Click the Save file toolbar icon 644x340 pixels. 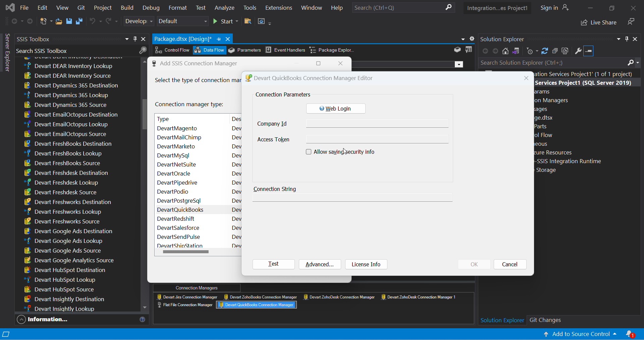[69, 21]
